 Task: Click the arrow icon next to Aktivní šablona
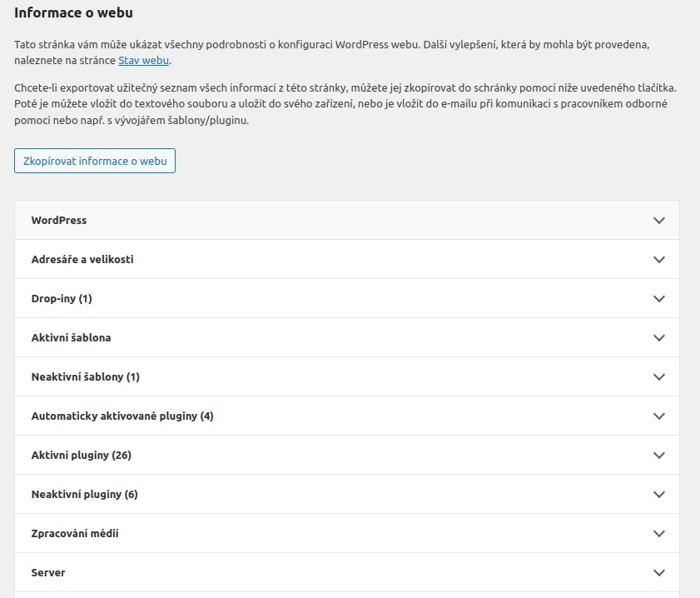pyautogui.click(x=659, y=338)
